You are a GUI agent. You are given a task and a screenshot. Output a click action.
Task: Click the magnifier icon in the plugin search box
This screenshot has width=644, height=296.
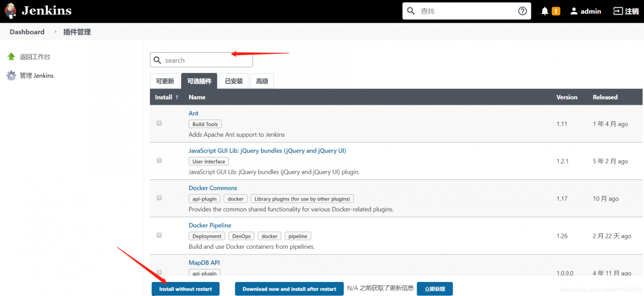157,60
